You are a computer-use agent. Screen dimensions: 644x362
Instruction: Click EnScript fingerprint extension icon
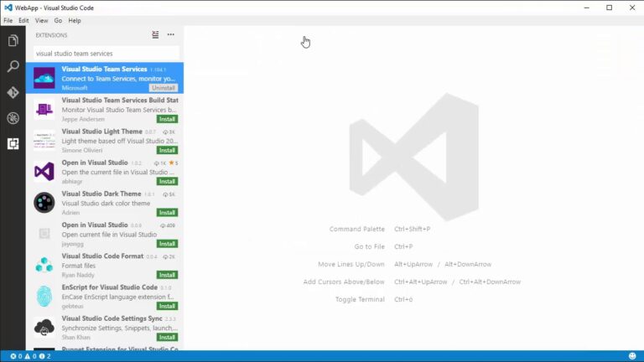coord(44,297)
